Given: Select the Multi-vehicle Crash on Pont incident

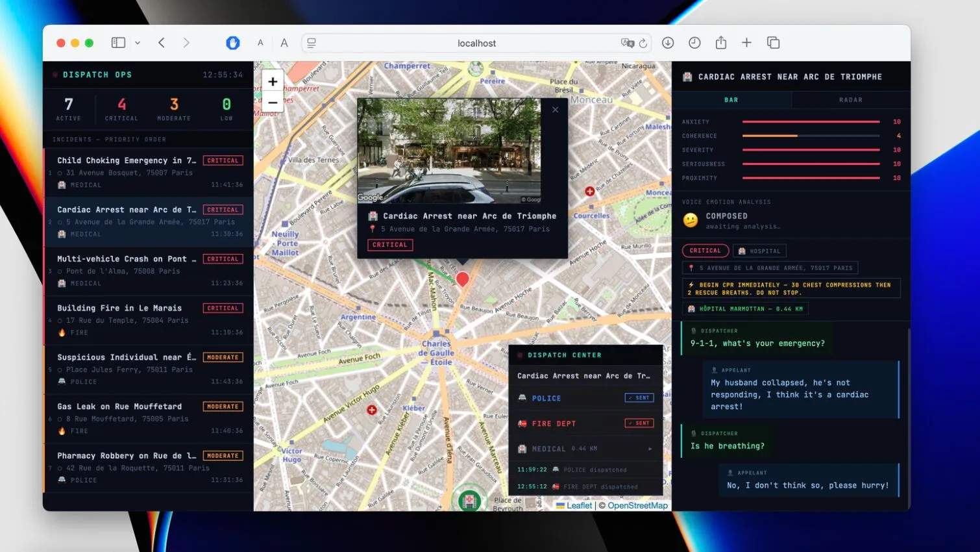Looking at the screenshot, I should point(149,271).
